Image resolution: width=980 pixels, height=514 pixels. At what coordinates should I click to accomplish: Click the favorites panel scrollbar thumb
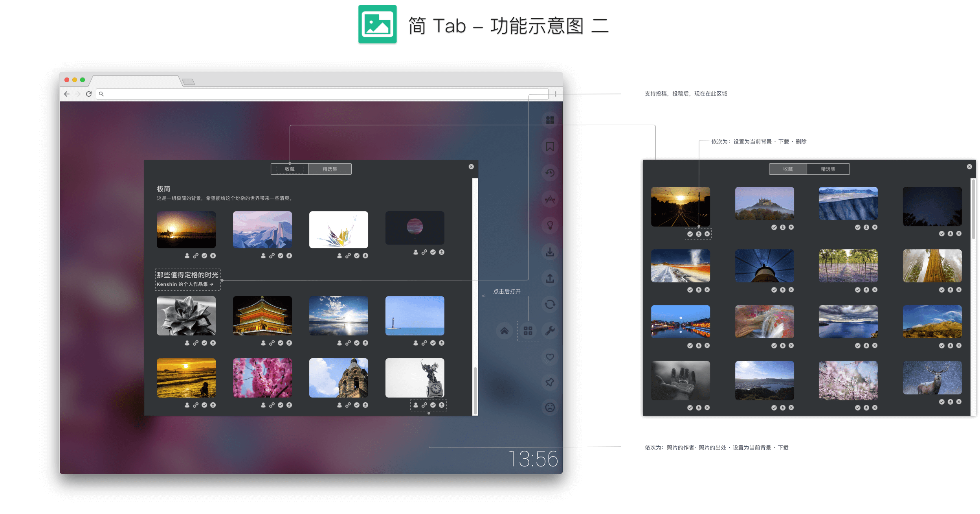[x=973, y=210]
